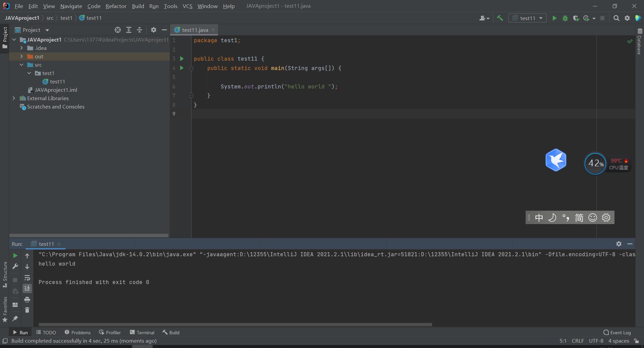Hide the Run tool window
Viewport: 644px width, 348px height.
630,244
